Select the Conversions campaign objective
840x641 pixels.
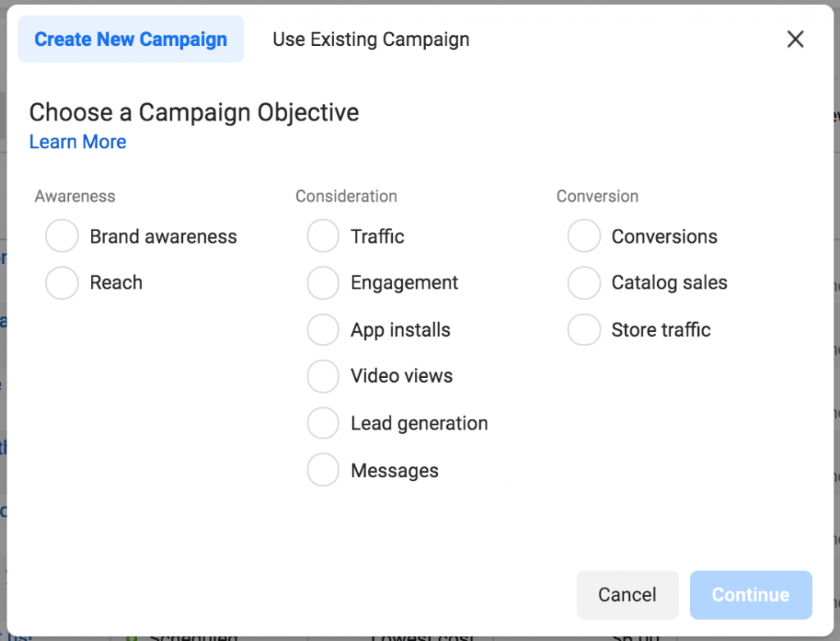tap(584, 237)
